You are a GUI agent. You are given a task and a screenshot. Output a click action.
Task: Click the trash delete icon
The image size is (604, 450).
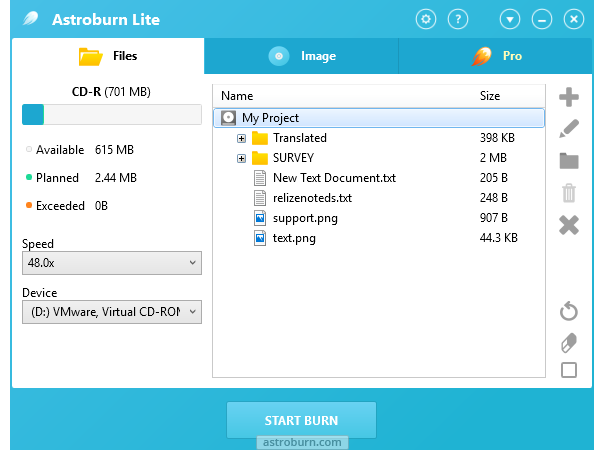(x=569, y=193)
